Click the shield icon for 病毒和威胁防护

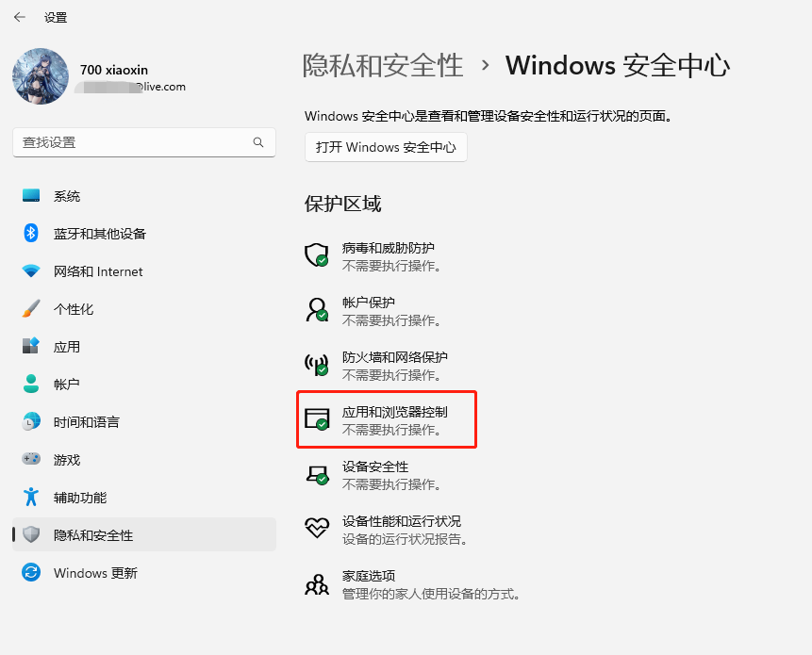point(317,255)
